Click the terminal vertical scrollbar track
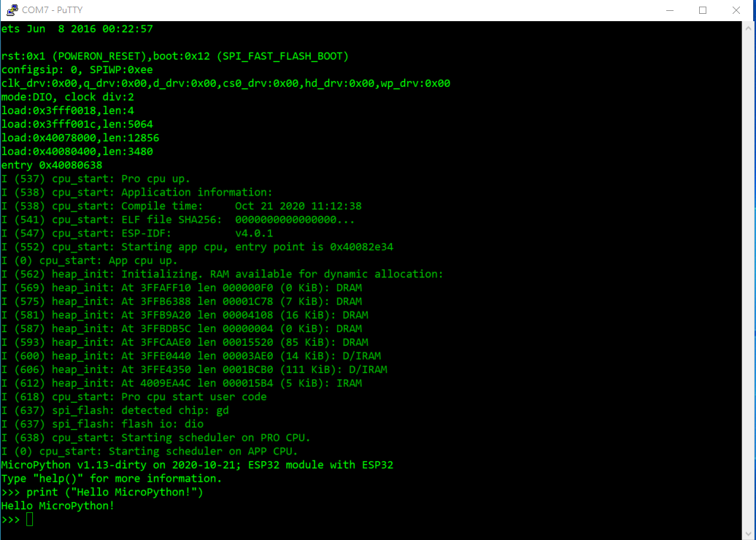This screenshot has width=756, height=540. pyautogui.click(x=748, y=279)
